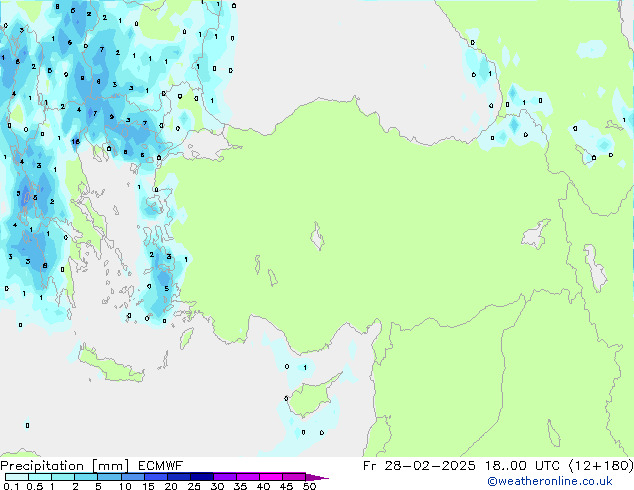Select the 20–25 mm legend color box
Viewport: 634px width, 490px height.
pyautogui.click(x=179, y=477)
